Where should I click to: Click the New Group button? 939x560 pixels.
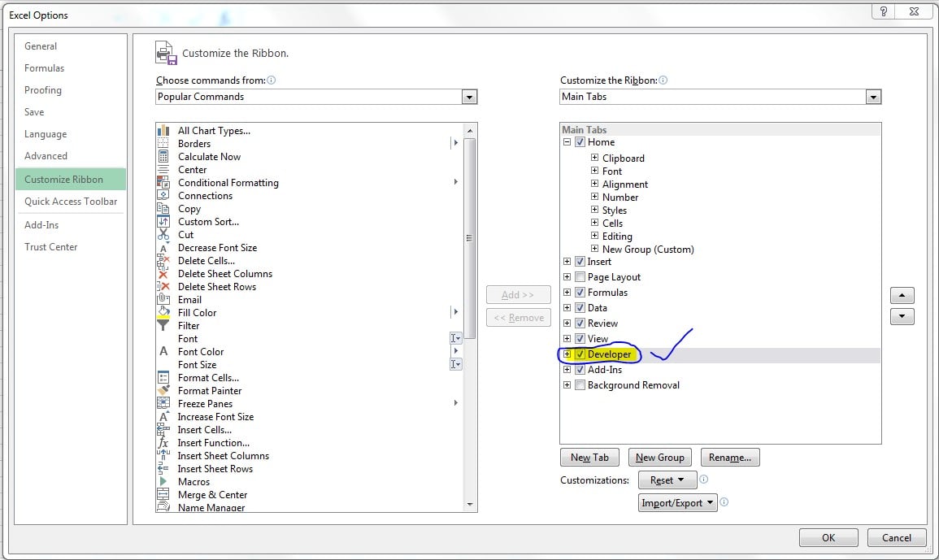tap(660, 458)
